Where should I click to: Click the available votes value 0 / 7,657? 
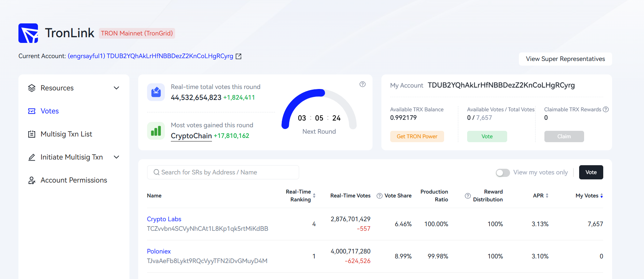(x=480, y=118)
